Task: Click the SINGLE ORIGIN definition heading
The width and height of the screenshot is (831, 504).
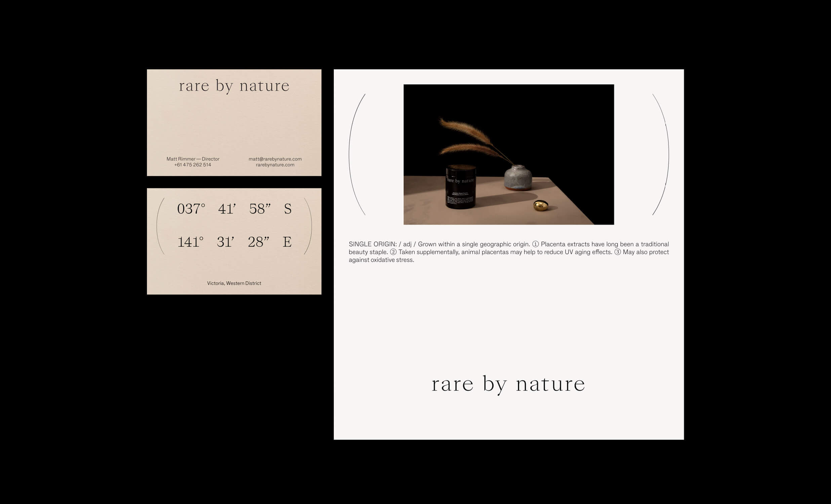Action: point(372,244)
